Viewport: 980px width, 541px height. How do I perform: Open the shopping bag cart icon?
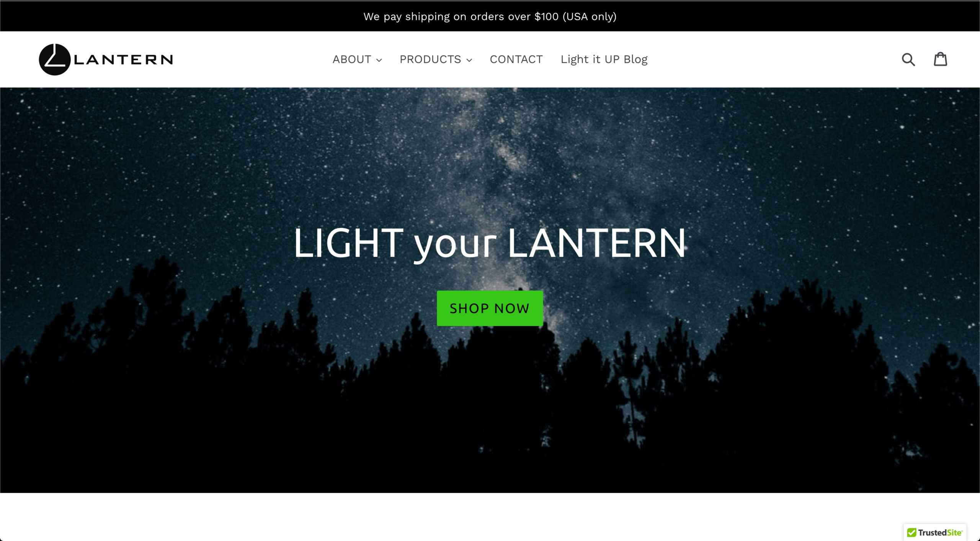[940, 59]
